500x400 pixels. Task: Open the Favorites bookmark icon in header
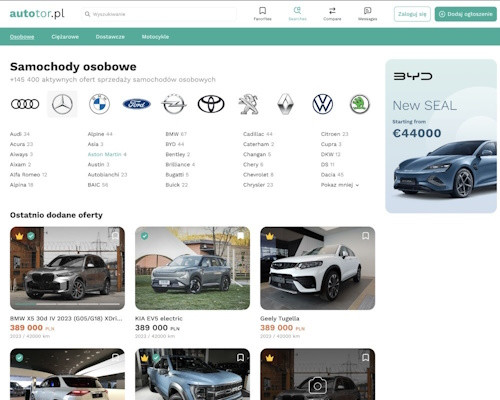point(262,11)
